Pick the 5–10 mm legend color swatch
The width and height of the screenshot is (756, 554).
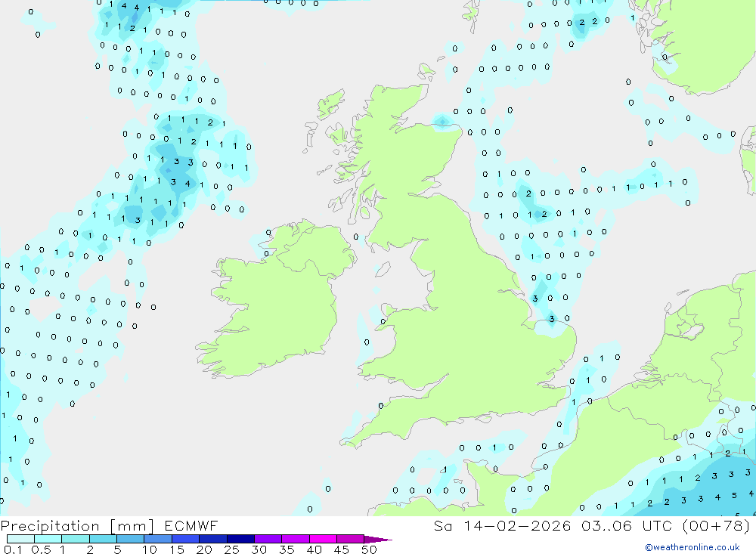coord(130,539)
